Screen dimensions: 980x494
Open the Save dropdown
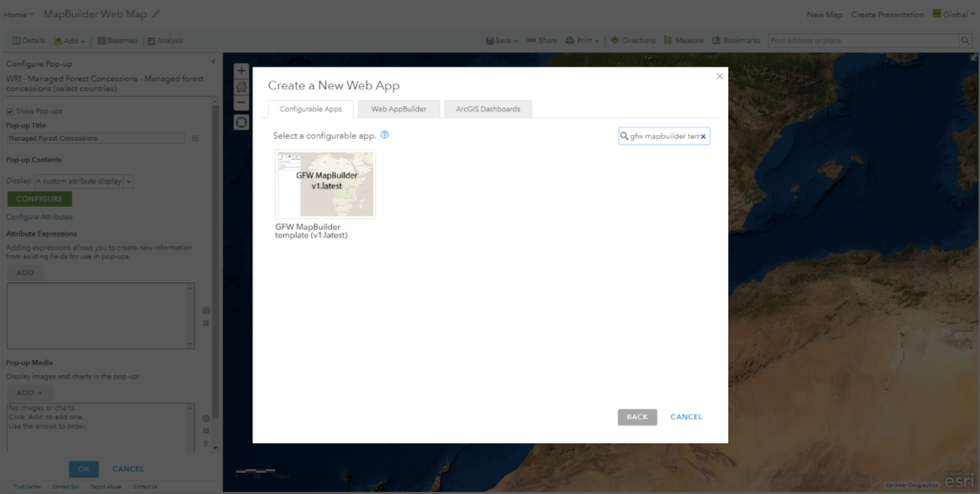click(501, 40)
